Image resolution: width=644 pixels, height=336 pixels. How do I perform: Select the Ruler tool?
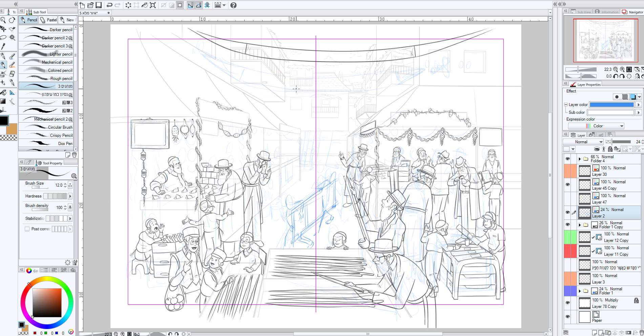[x=12, y=92]
